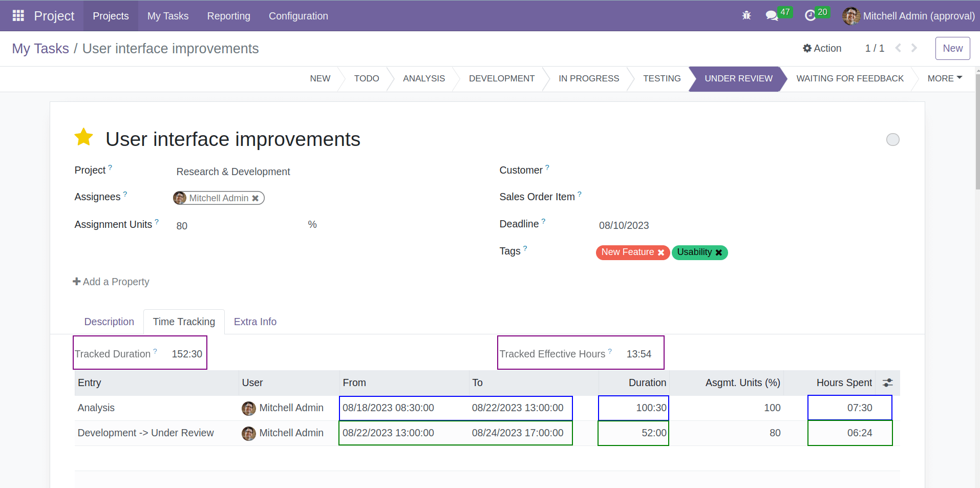Click the bug report icon
The width and height of the screenshot is (980, 488).
[746, 15]
